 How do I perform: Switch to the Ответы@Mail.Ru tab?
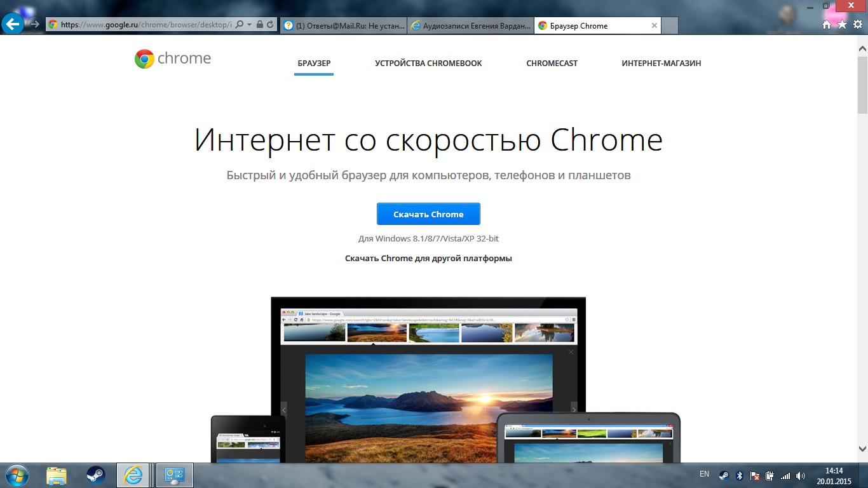343,25
